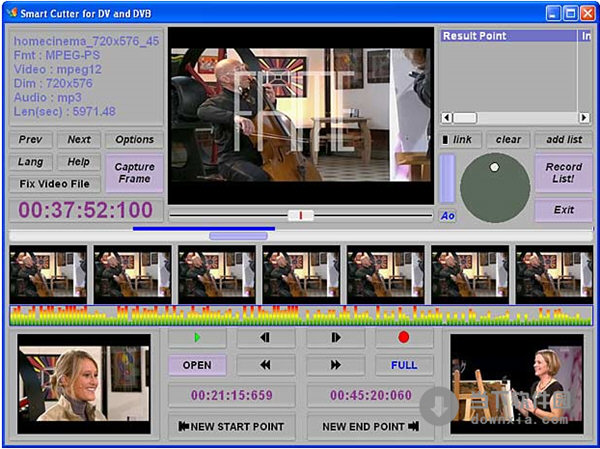This screenshot has width=600, height=449.
Task: Click the red record button
Action: click(x=404, y=338)
